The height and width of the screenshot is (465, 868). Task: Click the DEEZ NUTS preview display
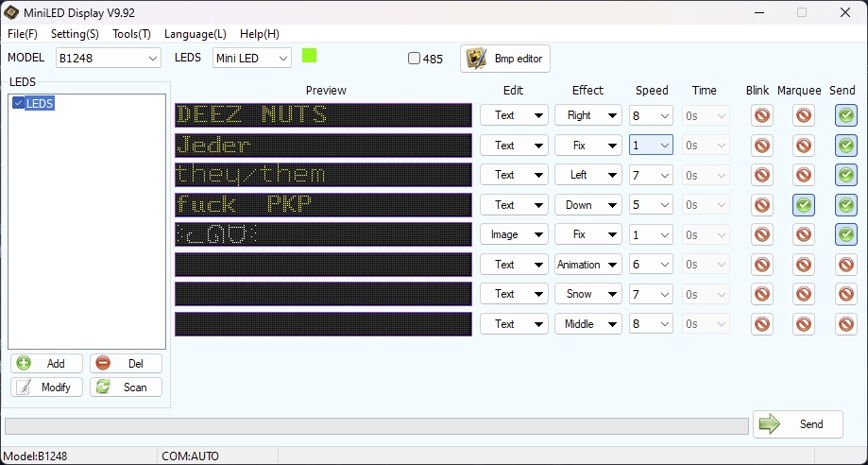[x=322, y=115]
